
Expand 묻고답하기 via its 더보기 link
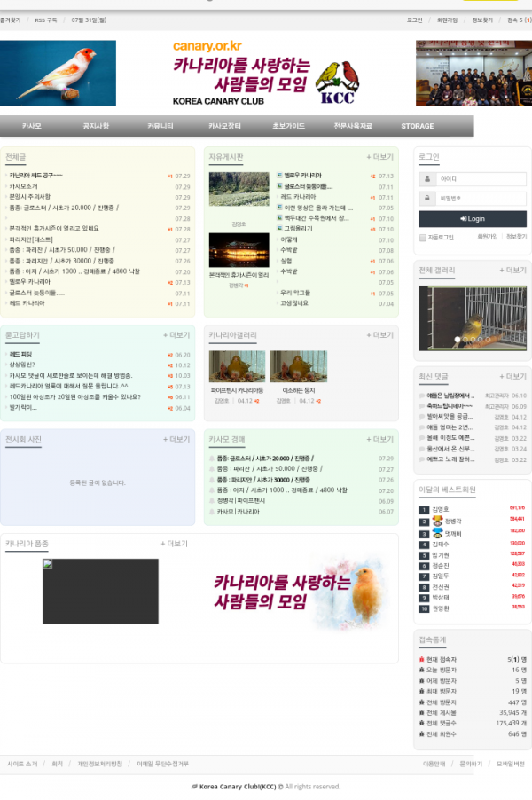click(176, 335)
